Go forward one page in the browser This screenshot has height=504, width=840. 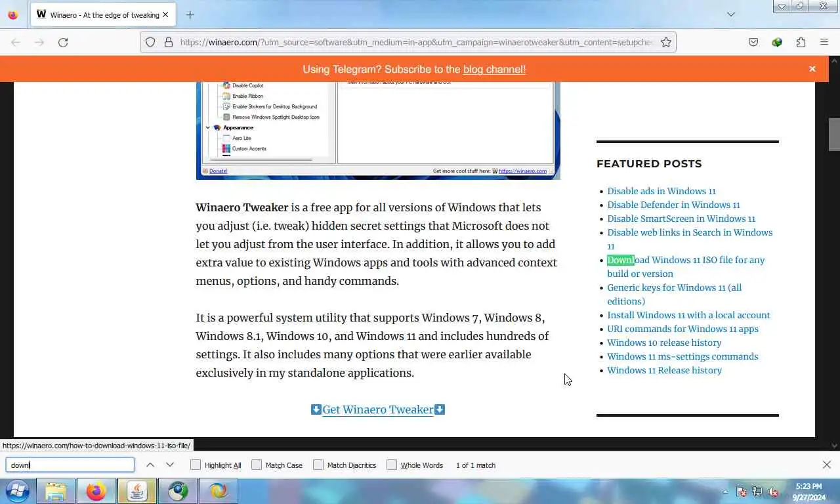[39, 42]
